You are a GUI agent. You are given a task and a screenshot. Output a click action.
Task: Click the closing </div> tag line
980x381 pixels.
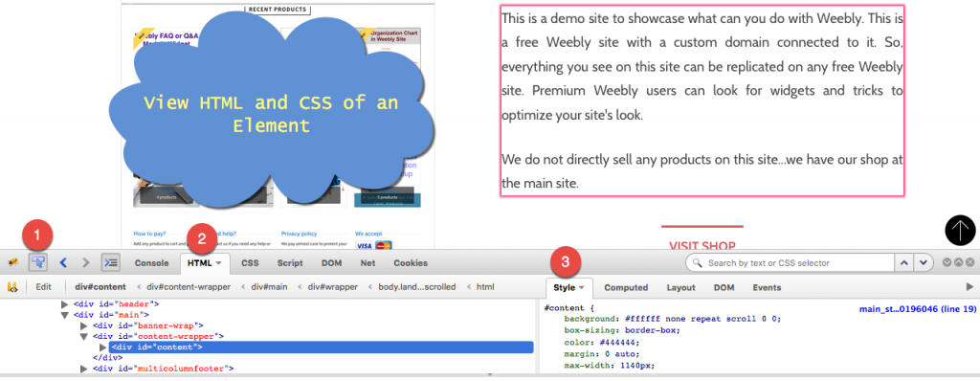(x=107, y=358)
